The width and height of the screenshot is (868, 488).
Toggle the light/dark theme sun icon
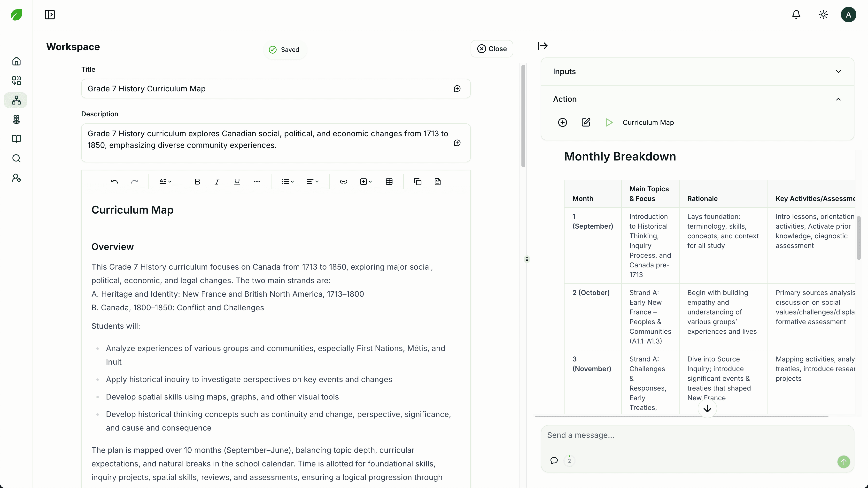click(823, 15)
